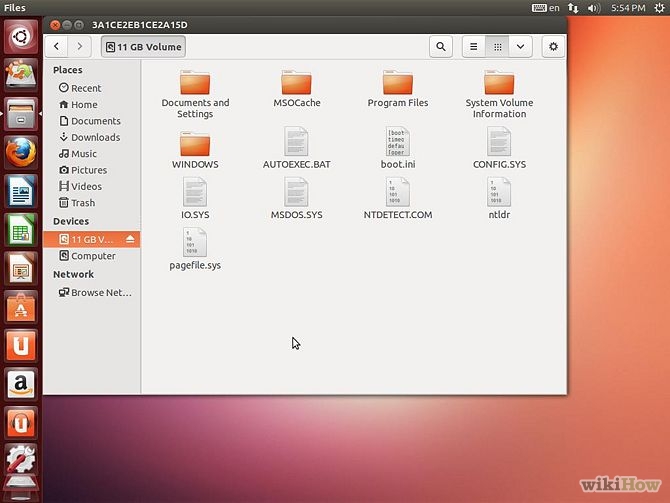Select the Program Files folder

[398, 89]
